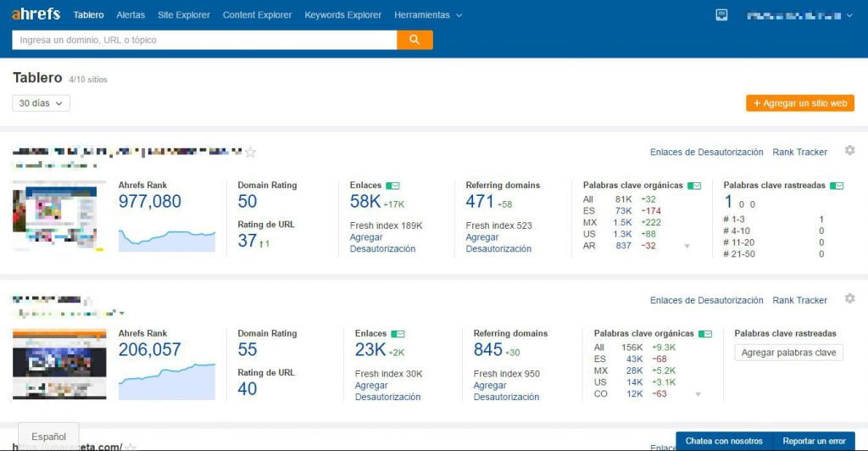Open Enlaces de Desautorización for first site

pos(706,153)
